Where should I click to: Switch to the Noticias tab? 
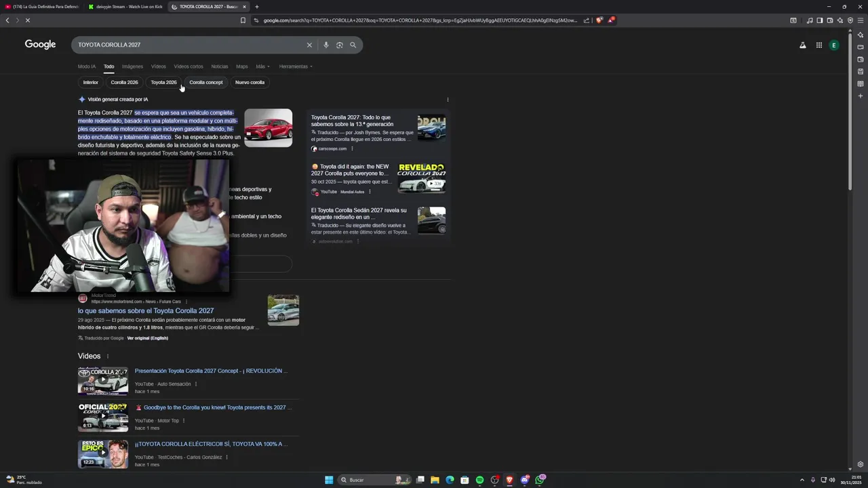[x=220, y=66]
